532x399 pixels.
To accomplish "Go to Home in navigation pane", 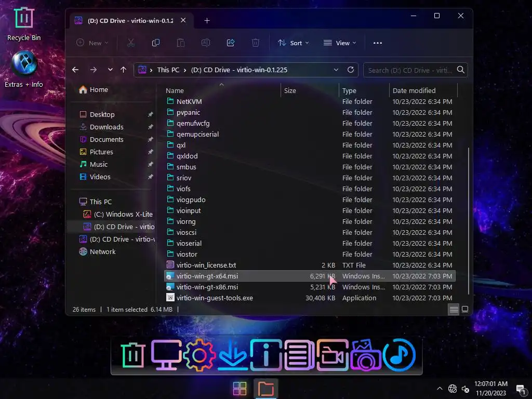I will (x=94, y=89).
